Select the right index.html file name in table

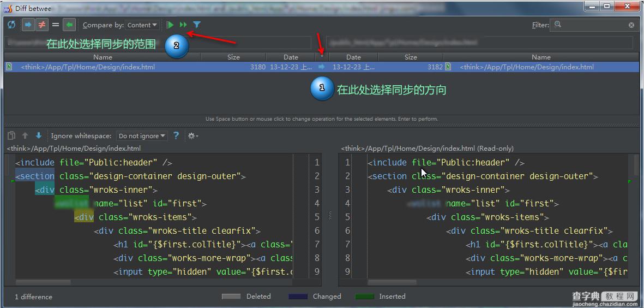tap(527, 67)
